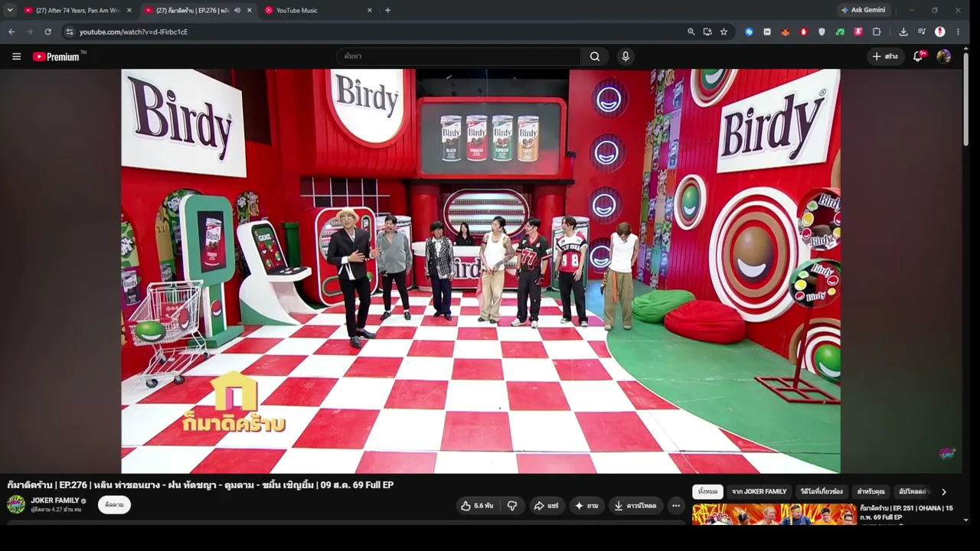Open the green music extension
Screen dimensions: 980x551
point(840,32)
